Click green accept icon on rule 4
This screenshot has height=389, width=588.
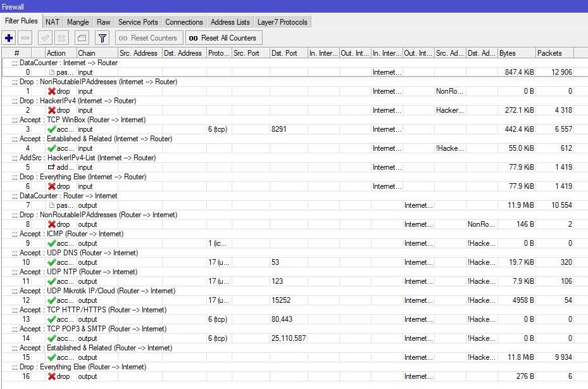[x=52, y=148]
